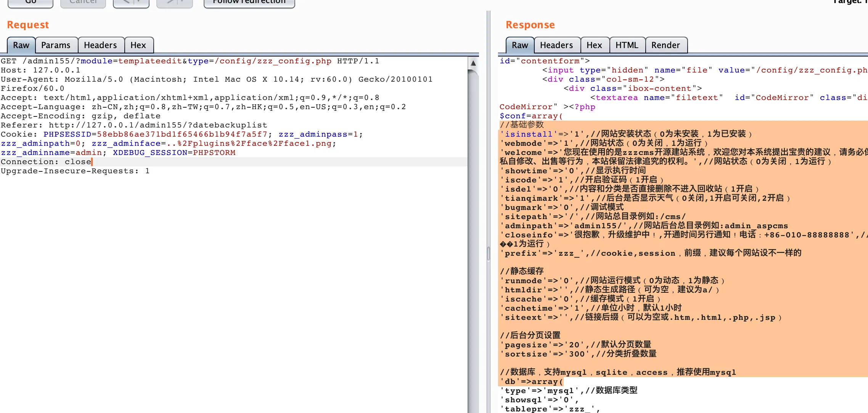This screenshot has width=868, height=413.
Task: Switch to the Request Params tab
Action: pos(56,45)
